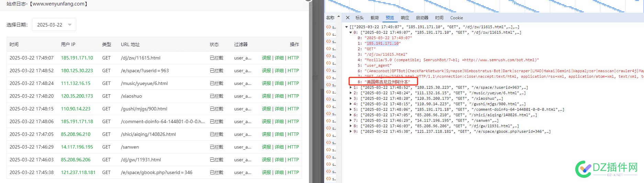
Task: Click the URL 地址 column header
Action: pos(130,44)
